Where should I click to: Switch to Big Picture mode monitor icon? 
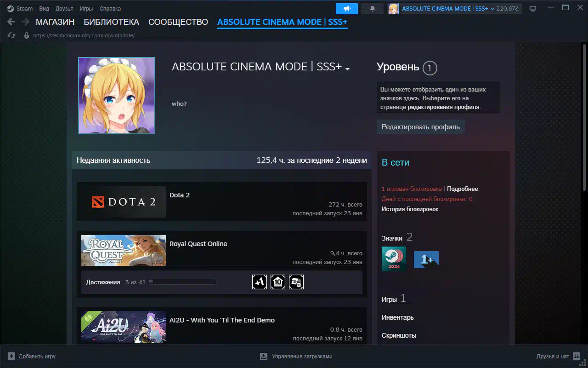[x=533, y=9]
